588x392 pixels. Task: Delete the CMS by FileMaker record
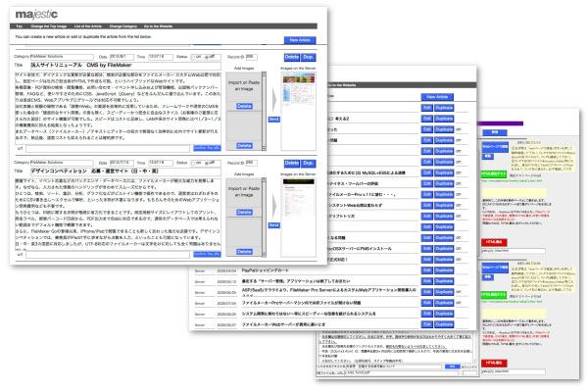tap(292, 57)
